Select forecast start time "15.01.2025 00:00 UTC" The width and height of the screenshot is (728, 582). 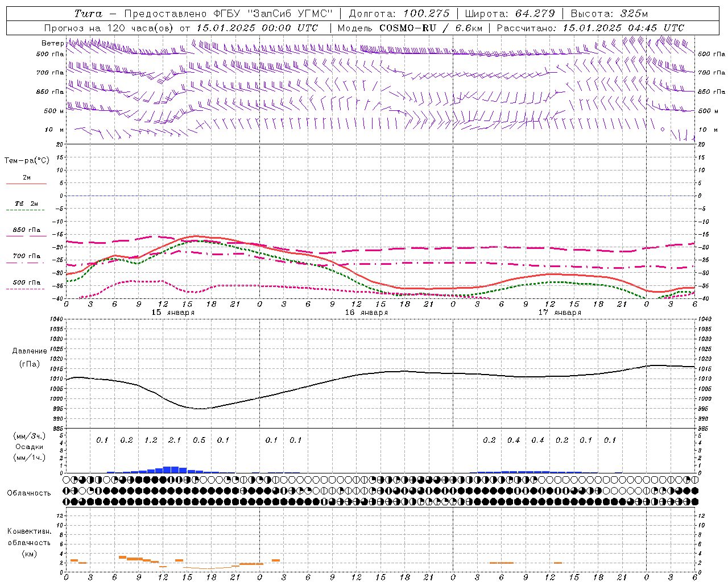click(257, 28)
